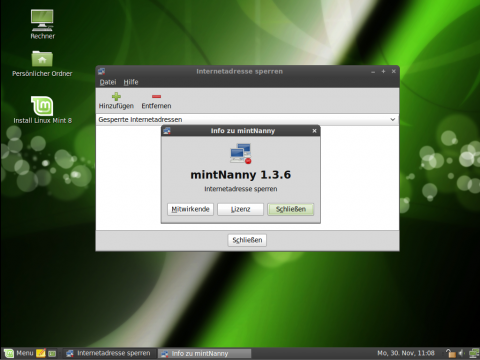Switch to Info zu mintNanny taskbar entry

coord(204,353)
